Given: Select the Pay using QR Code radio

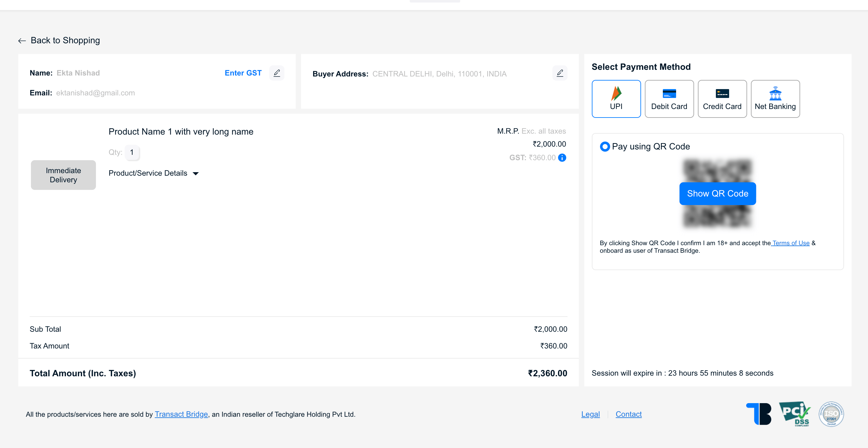Looking at the screenshot, I should [x=605, y=147].
